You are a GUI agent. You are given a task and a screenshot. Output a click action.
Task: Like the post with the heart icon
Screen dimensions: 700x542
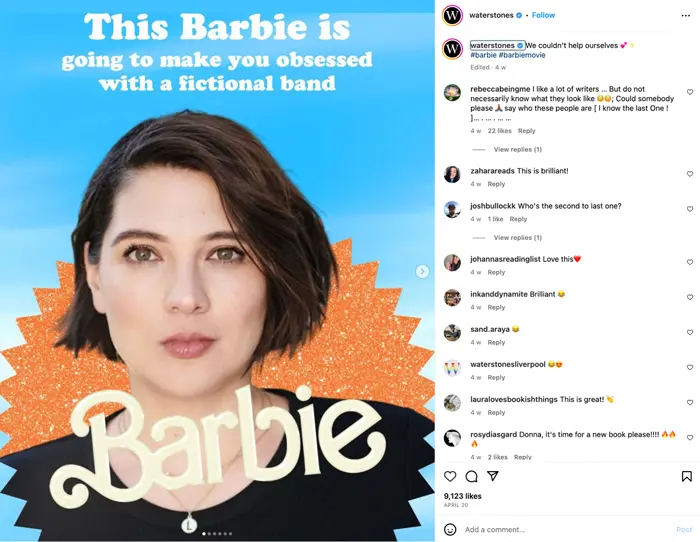[450, 476]
